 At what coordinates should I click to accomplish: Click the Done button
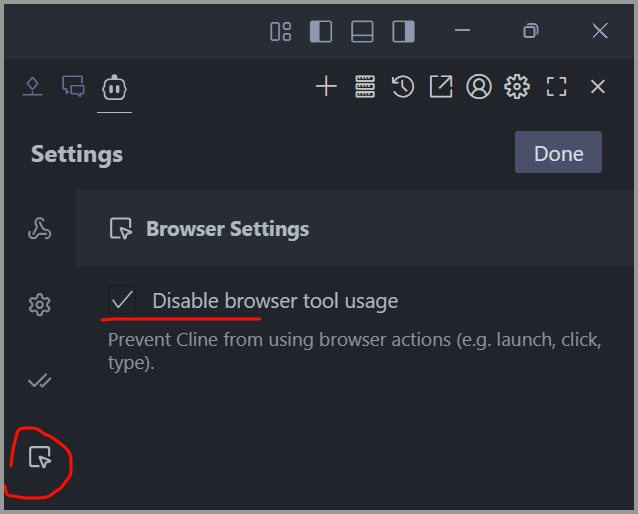[x=558, y=153]
